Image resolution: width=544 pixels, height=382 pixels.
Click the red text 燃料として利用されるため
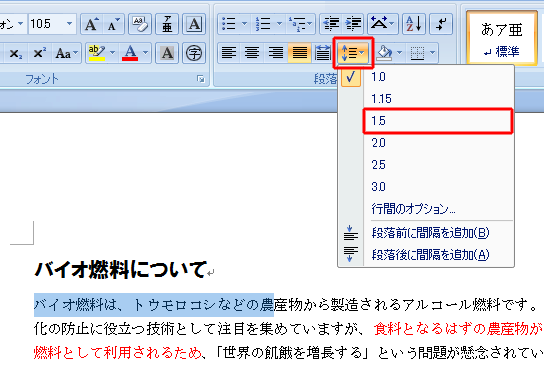[x=118, y=353]
